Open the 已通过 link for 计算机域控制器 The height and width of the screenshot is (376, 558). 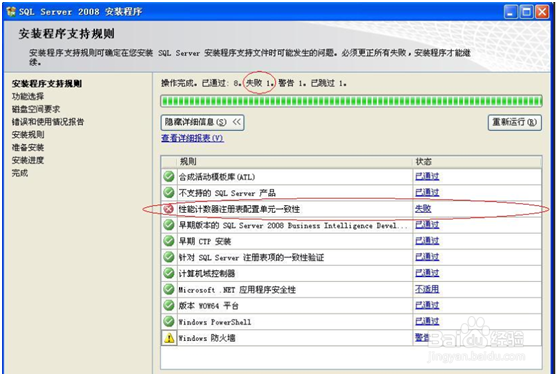tap(427, 273)
